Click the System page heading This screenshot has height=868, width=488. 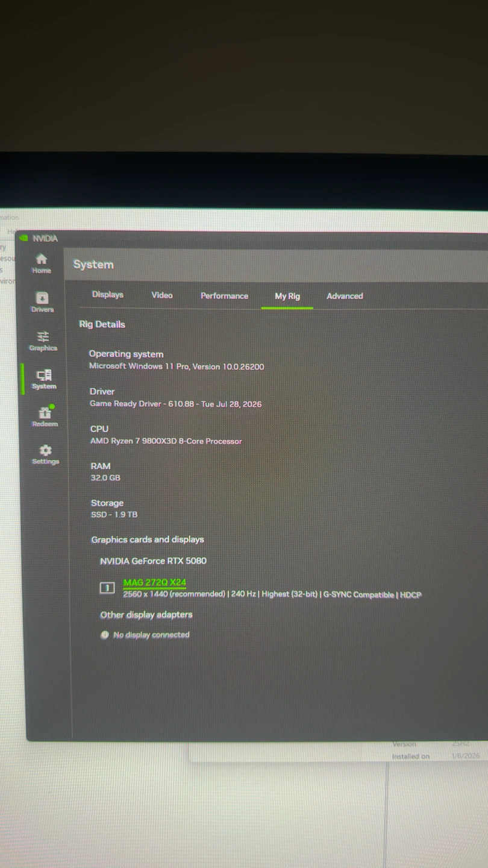[x=93, y=265]
